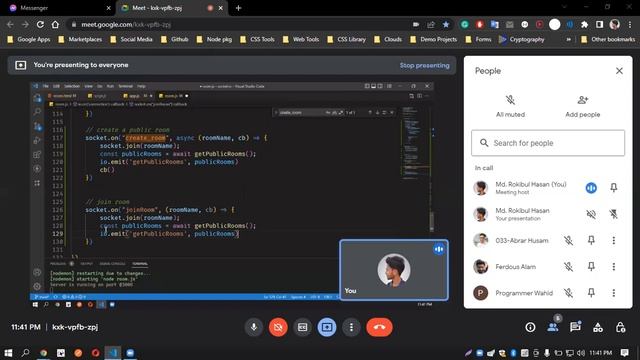Click the taskbar clock showing 11:41 PM
Screen dimensions: 640x360
[x=600, y=353]
